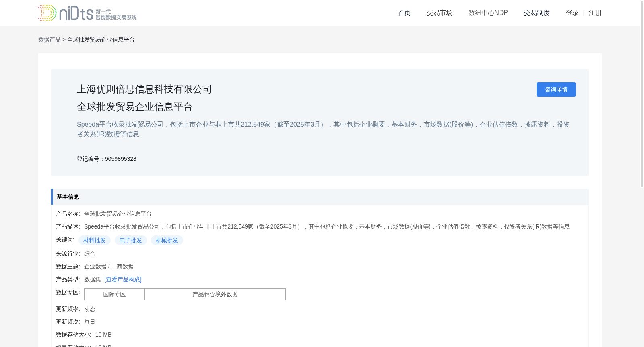Screen dimensions: 644x347
Task: Select the 电子批发 keyword tag
Action: point(131,240)
